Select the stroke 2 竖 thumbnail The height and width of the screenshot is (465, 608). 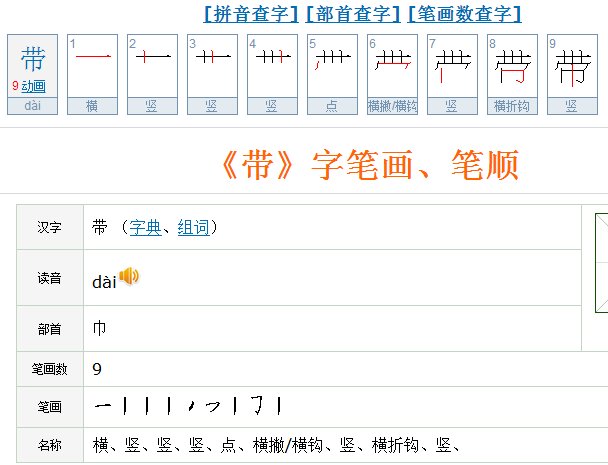tap(152, 74)
